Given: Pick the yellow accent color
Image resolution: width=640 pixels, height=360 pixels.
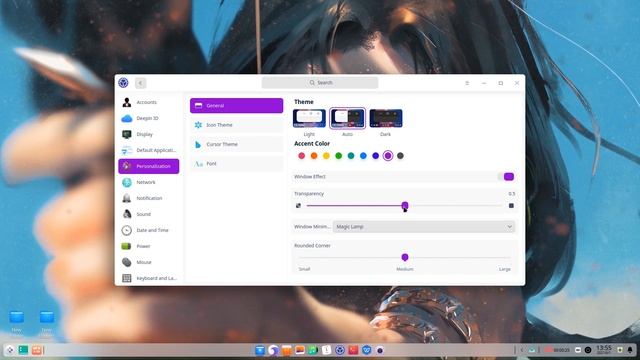Looking at the screenshot, I should [326, 156].
